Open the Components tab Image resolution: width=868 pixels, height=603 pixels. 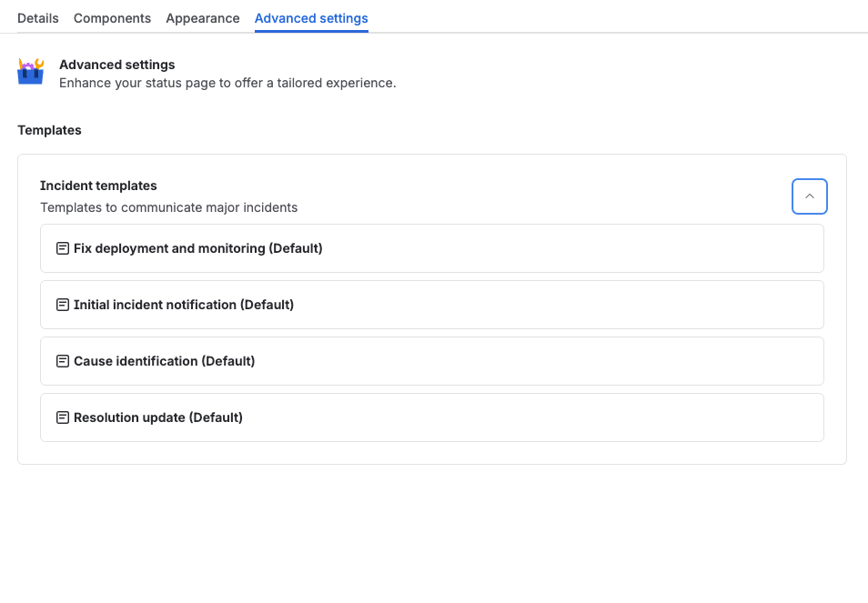tap(112, 17)
